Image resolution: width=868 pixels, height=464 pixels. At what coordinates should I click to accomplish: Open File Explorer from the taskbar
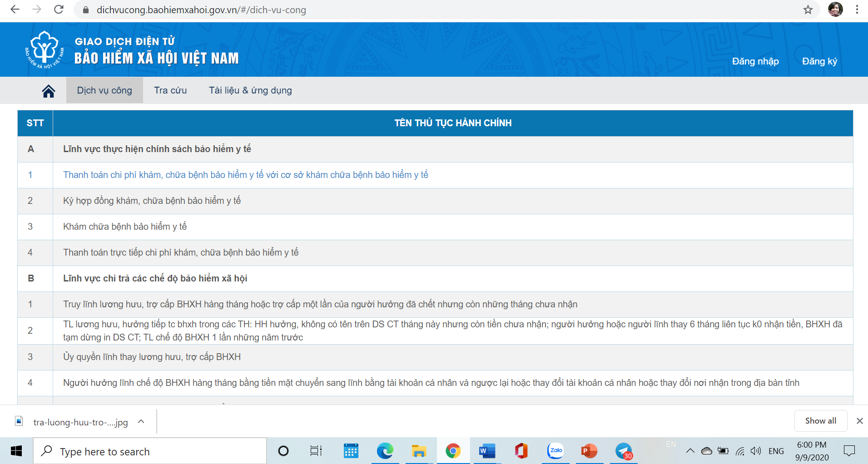[418, 451]
